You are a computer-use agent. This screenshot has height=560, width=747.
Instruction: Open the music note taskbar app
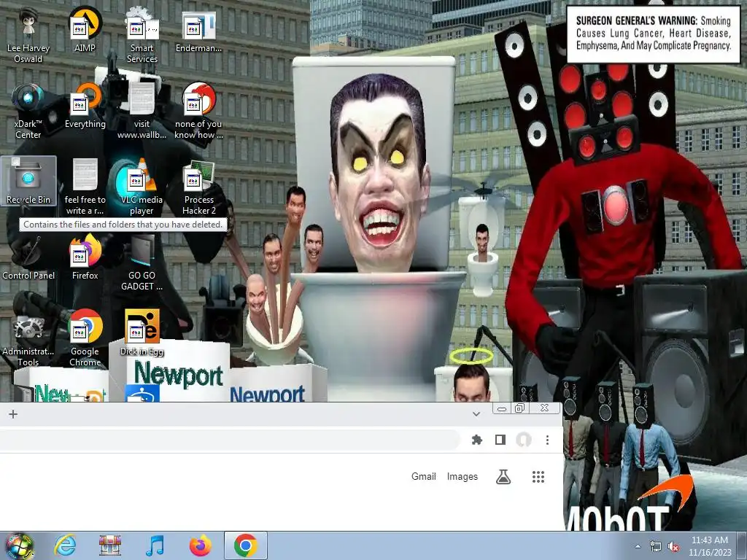[155, 545]
